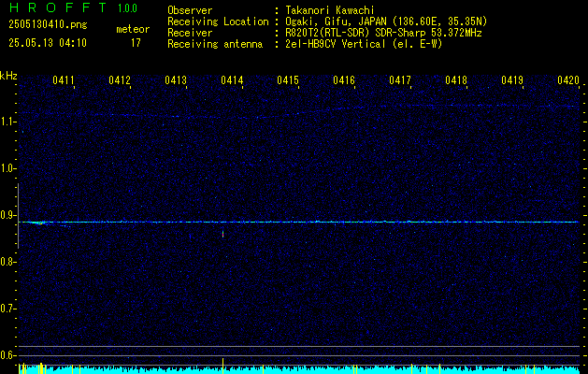Viewport: 588px width, 374px height.
Task: Click the 0415 time marker
Action: 288,79
